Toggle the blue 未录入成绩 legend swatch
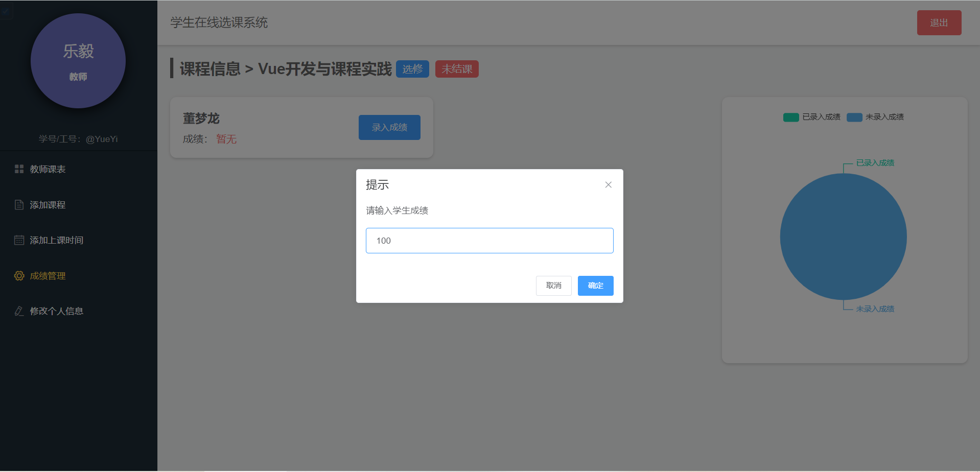 pos(854,117)
